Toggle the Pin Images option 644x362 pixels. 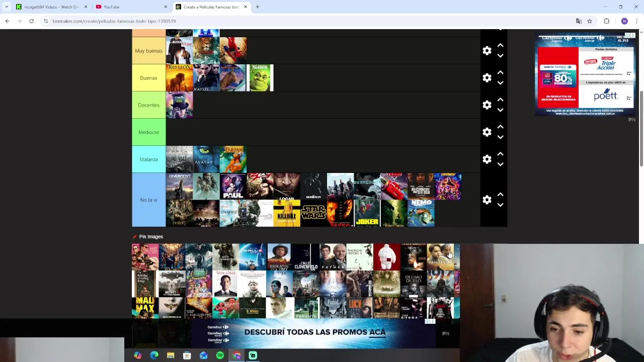click(147, 236)
